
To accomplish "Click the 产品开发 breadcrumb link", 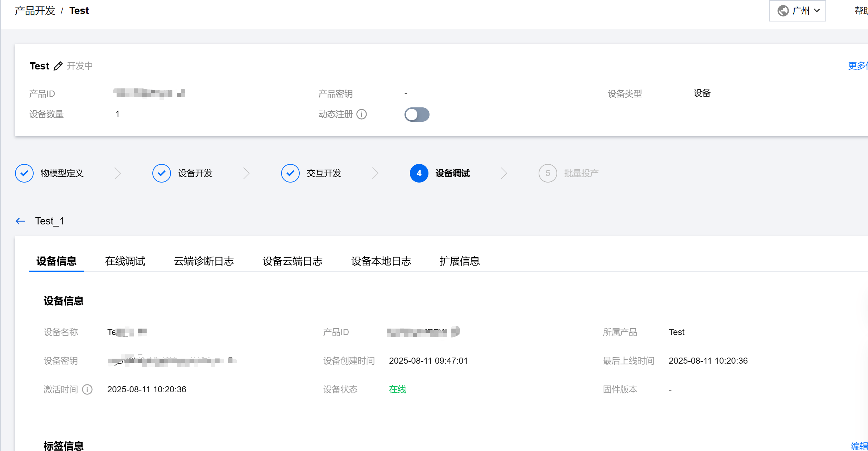I will coord(35,11).
